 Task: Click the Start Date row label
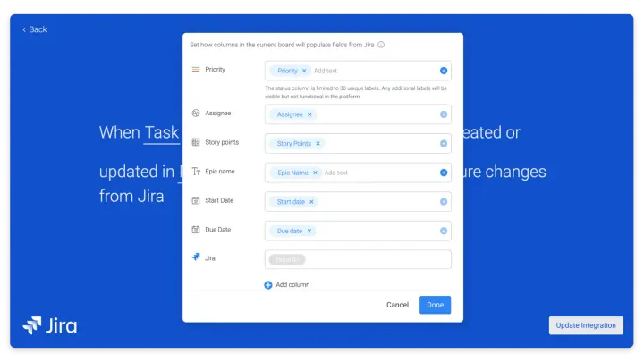click(x=219, y=201)
